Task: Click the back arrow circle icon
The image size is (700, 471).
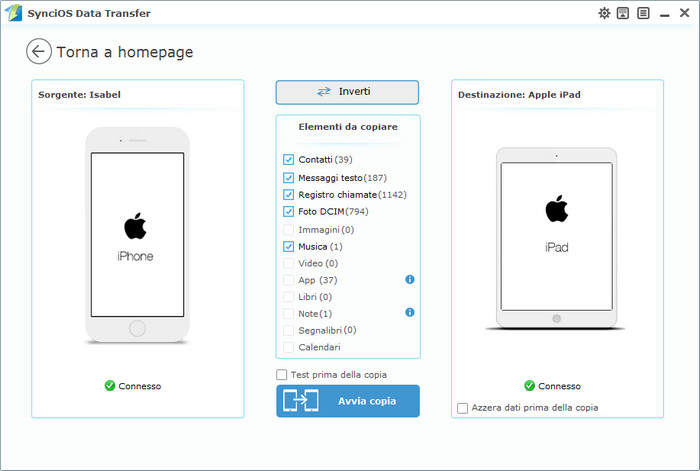Action: point(39,51)
